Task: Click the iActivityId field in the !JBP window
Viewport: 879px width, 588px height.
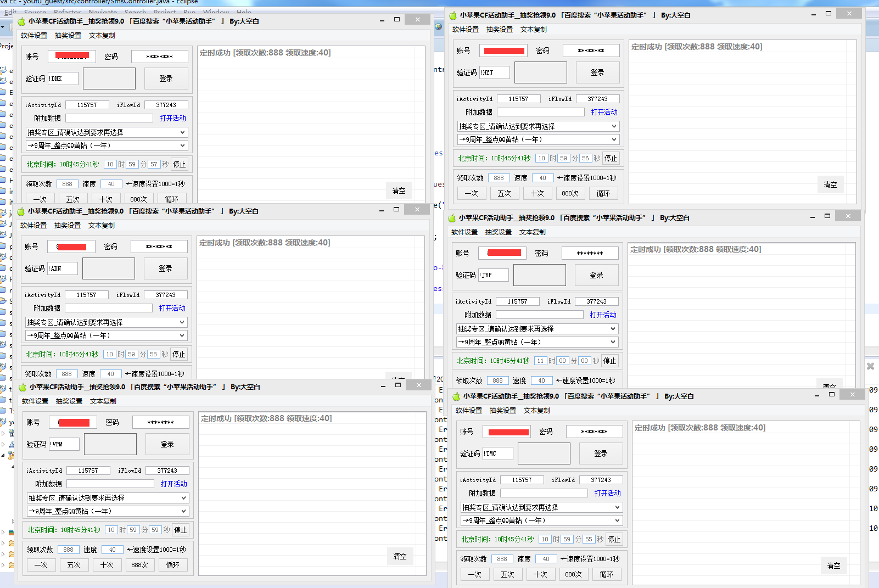Action: point(518,301)
